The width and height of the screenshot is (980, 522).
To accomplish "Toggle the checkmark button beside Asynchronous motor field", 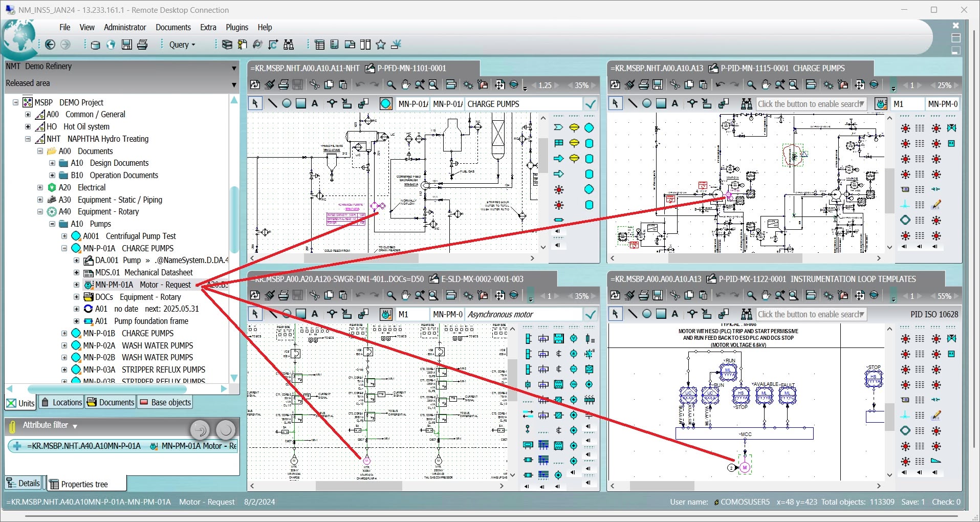I will pyautogui.click(x=591, y=314).
